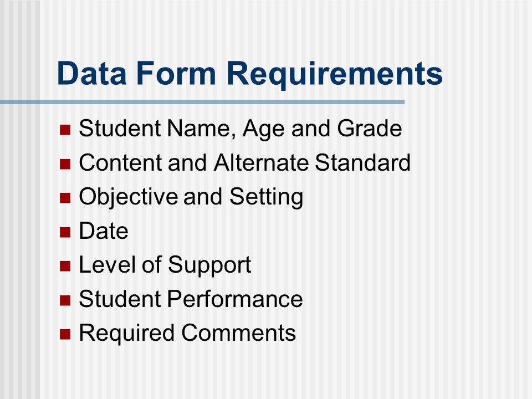Click the 'Data Form Requirements' title
532x399 pixels.
click(250, 74)
